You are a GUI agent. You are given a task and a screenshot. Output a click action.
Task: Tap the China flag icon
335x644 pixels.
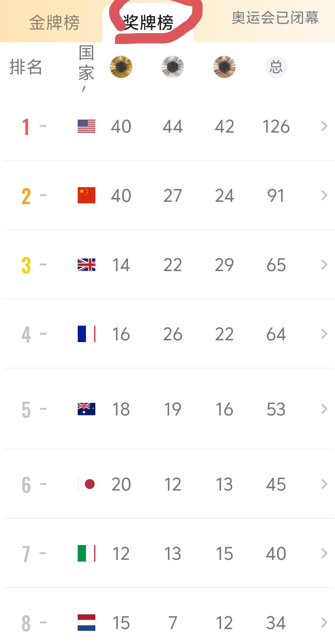[x=87, y=195]
